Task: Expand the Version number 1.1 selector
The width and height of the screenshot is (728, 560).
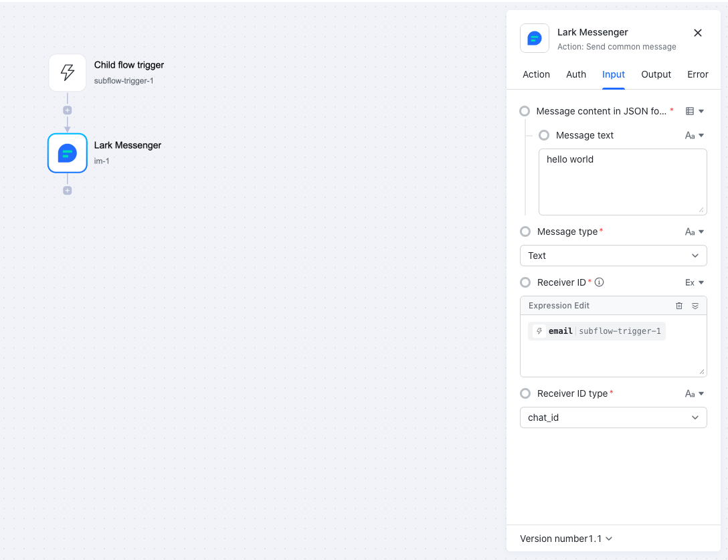Action: [x=566, y=539]
